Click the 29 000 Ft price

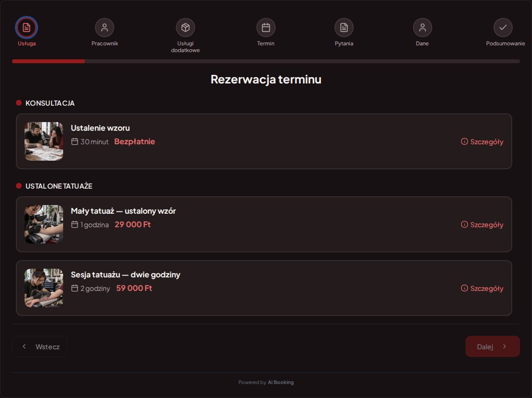[x=133, y=224]
